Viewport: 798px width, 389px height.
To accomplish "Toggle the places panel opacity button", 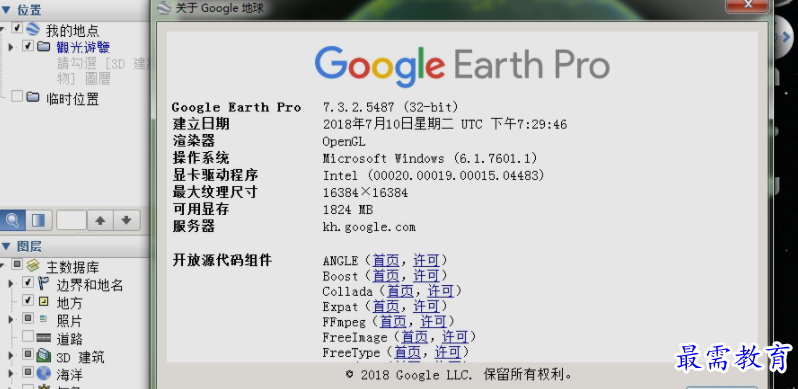I will point(39,220).
